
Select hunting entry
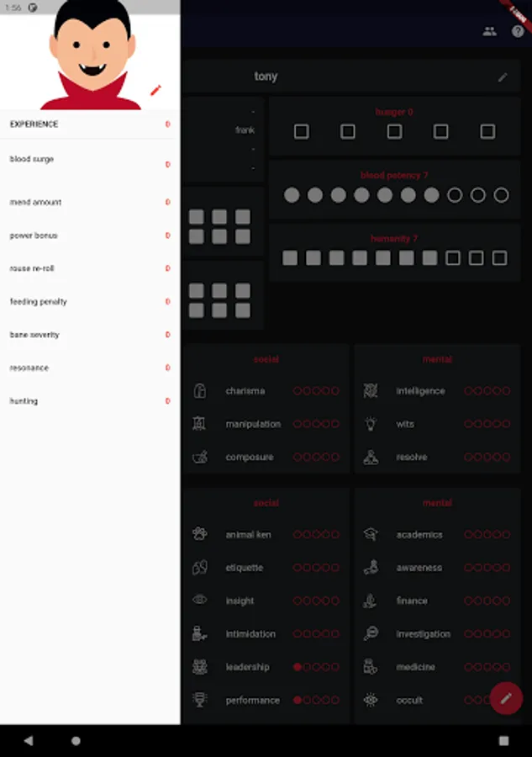tap(90, 400)
